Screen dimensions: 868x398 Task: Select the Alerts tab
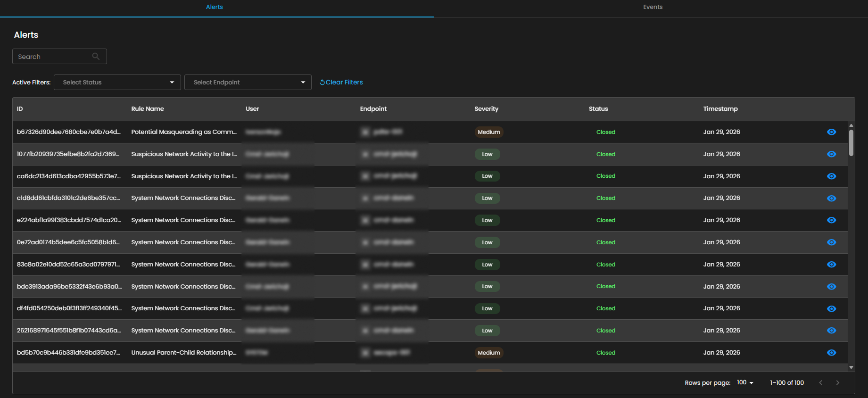coord(215,7)
